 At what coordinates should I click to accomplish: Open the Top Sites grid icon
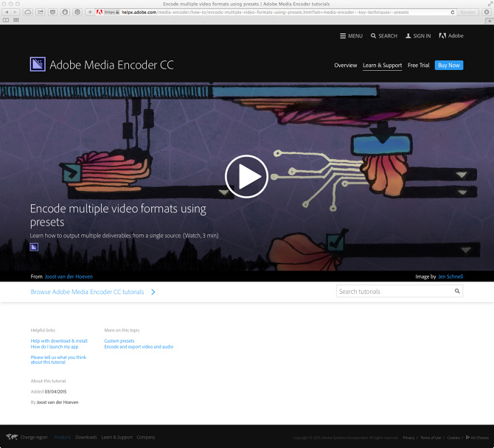[x=16, y=20]
